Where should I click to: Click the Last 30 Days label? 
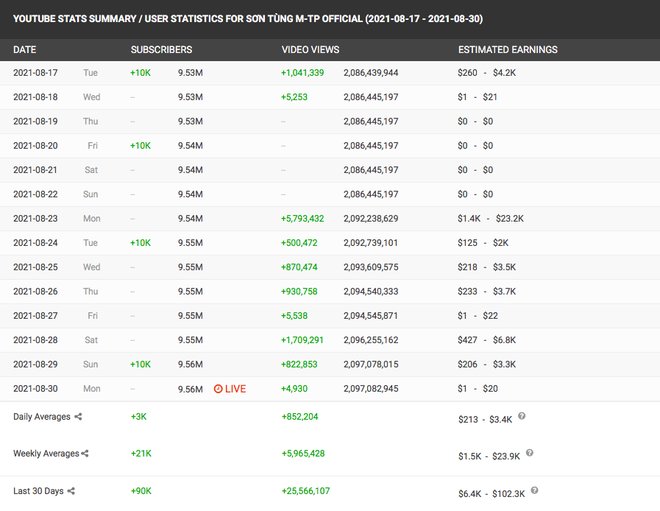(x=38, y=491)
